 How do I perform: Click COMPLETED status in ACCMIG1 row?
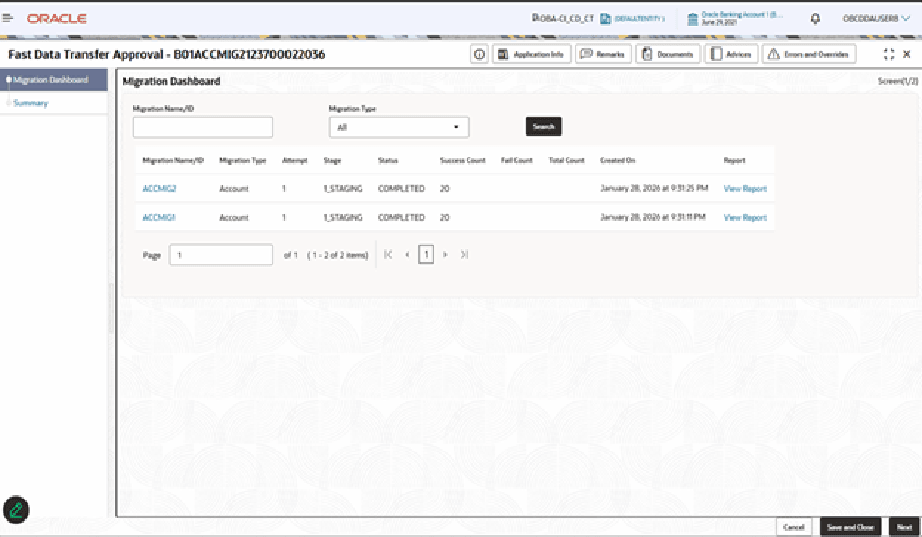click(x=401, y=218)
